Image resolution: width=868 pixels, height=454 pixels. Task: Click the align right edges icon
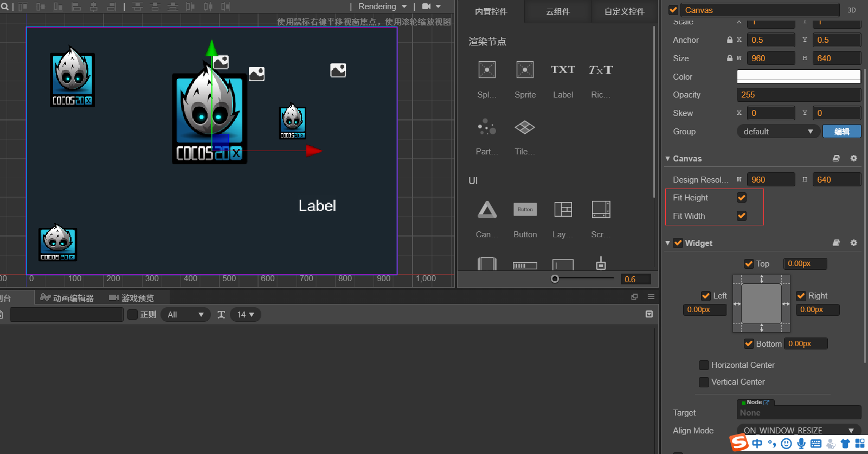click(x=111, y=7)
